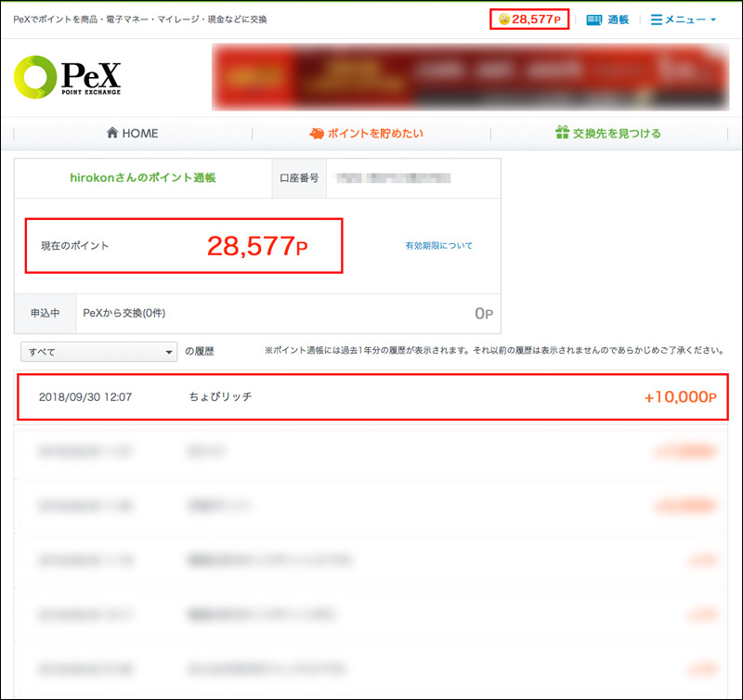This screenshot has width=743, height=700.
Task: Click the 0P pending exchange amount
Action: (484, 314)
